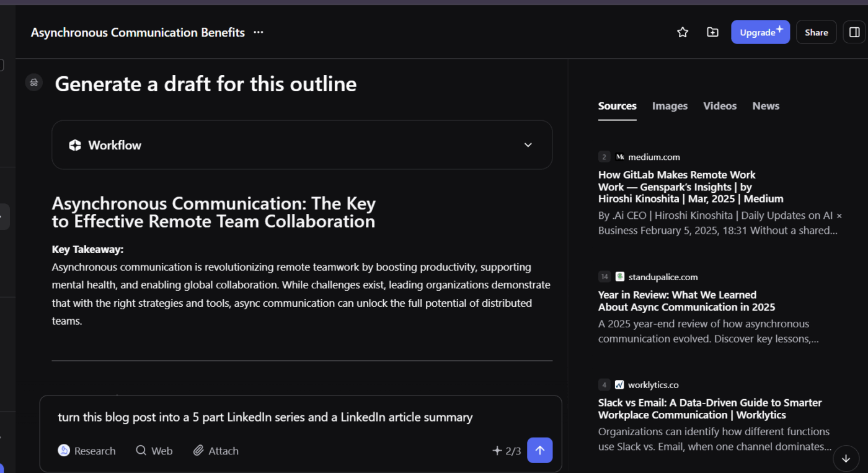The image size is (868, 473).
Task: Switch to the Images tab
Action: 670,106
